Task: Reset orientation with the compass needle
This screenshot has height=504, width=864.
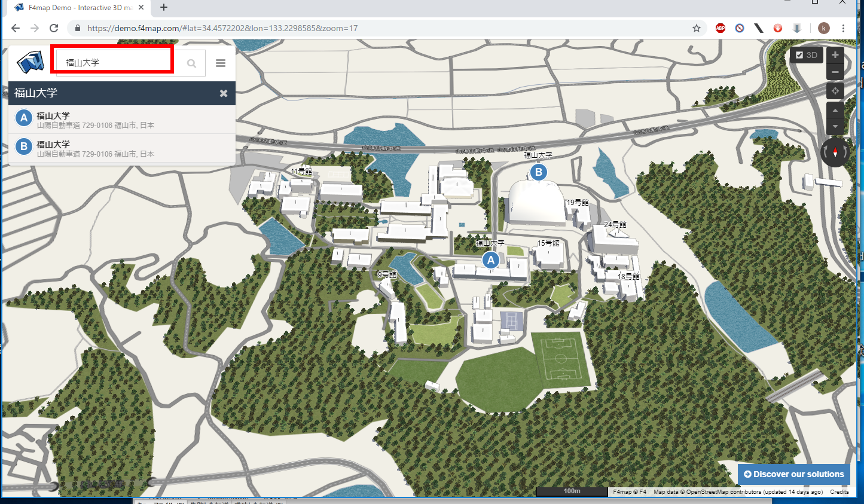Action: 835,152
